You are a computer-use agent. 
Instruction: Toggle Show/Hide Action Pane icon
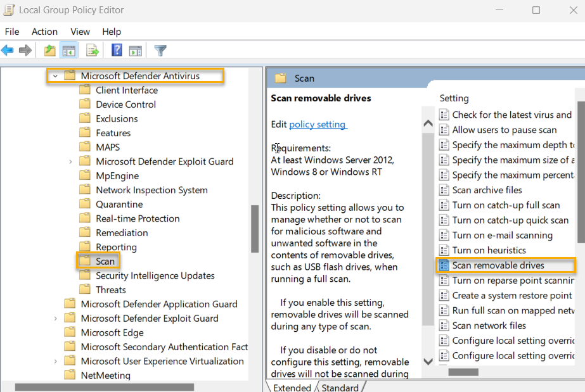tap(135, 51)
